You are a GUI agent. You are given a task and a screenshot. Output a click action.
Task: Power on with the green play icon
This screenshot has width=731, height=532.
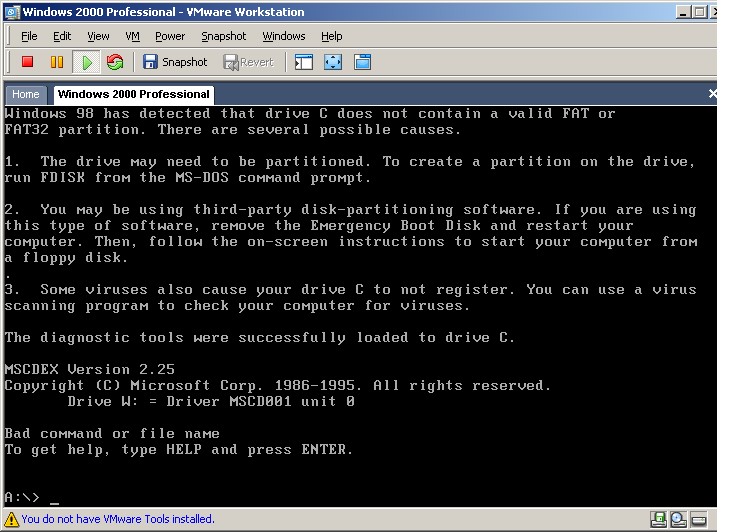tap(87, 62)
